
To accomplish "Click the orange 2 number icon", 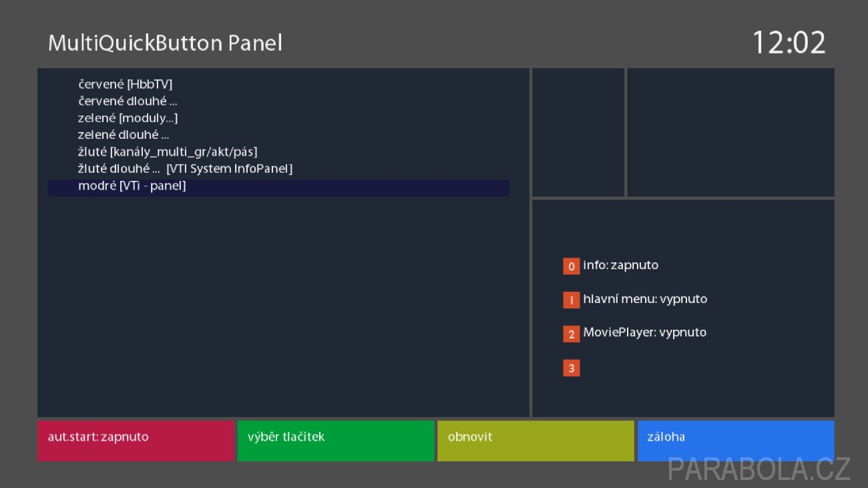I will [x=571, y=334].
